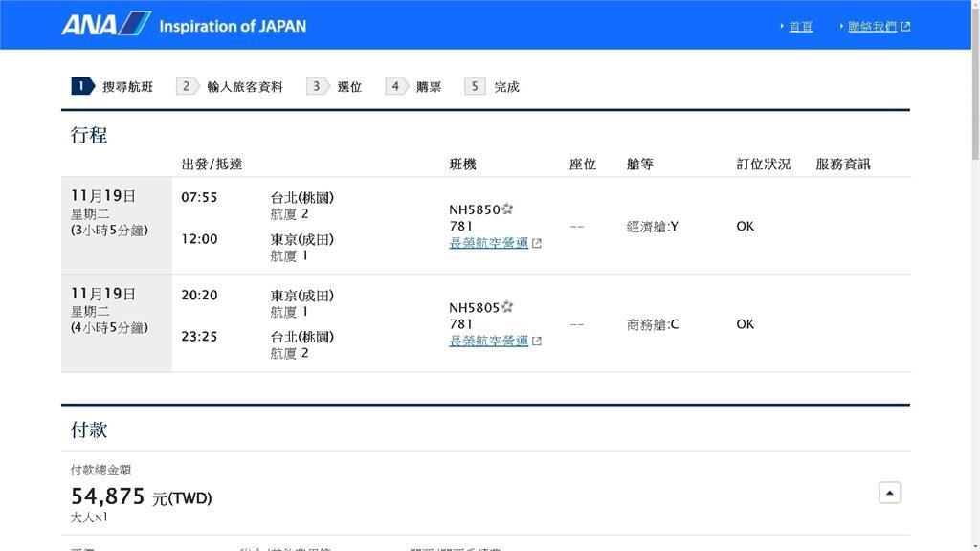This screenshot has width=980, height=551.
Task: Click Star Alliance icon beside NH5850
Action: click(x=507, y=209)
